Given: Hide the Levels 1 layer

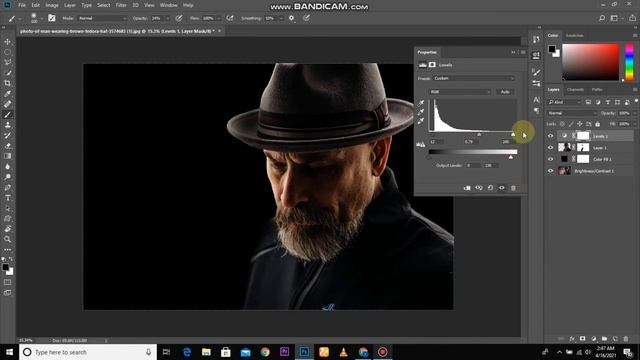Looking at the screenshot, I should [550, 136].
